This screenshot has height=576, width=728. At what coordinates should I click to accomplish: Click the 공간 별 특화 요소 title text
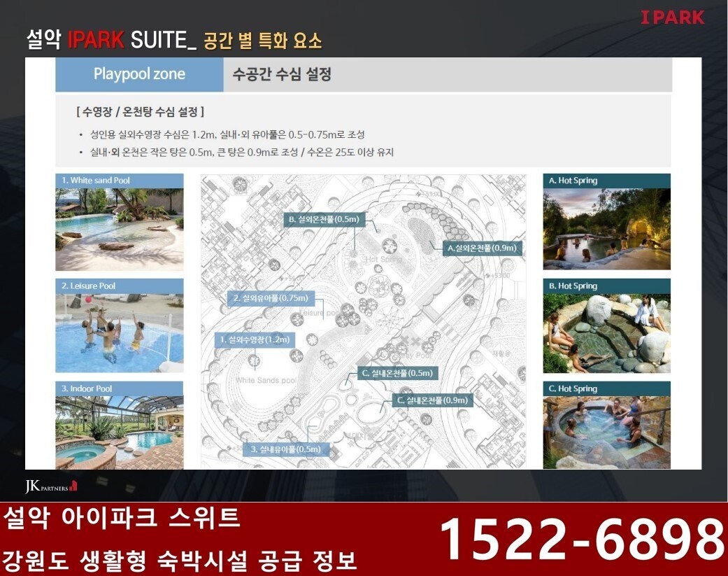[x=263, y=41]
